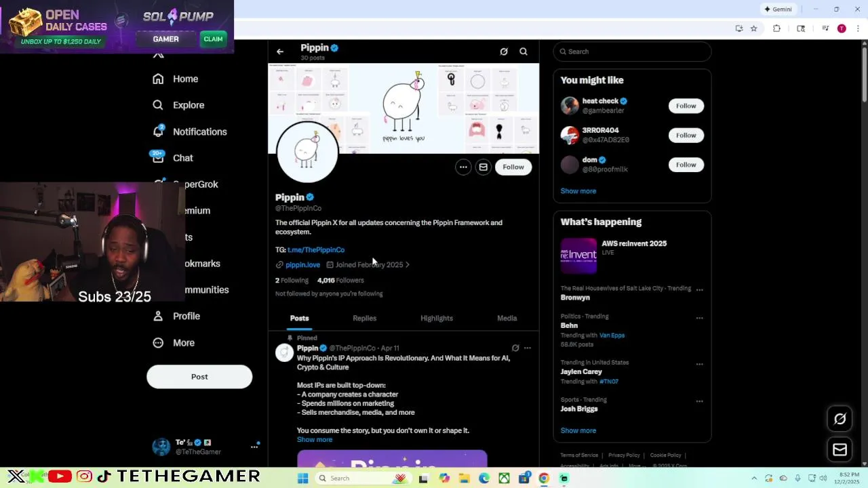Screen dimensions: 868x488
Task: Open Microsoft Edge from the taskbar
Action: tap(484, 479)
